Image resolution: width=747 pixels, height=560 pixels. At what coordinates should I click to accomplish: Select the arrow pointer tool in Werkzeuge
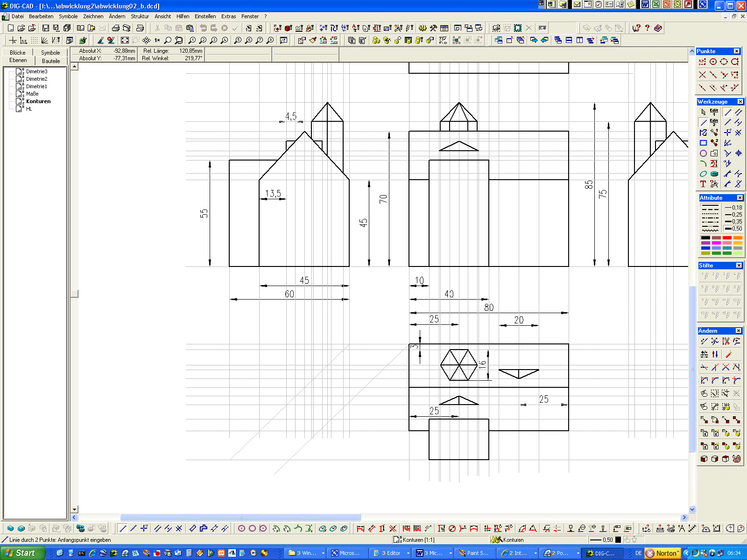click(703, 112)
